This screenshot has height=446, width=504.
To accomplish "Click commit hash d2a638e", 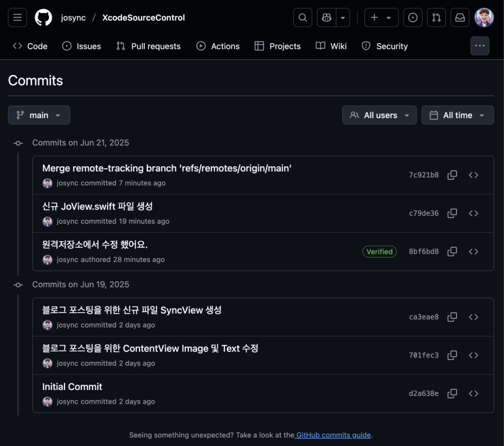I will coord(424,394).
